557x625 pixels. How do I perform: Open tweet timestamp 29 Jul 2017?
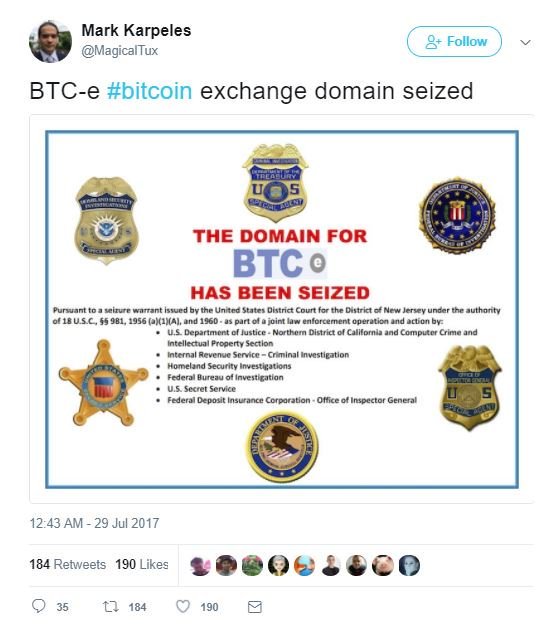(94, 523)
